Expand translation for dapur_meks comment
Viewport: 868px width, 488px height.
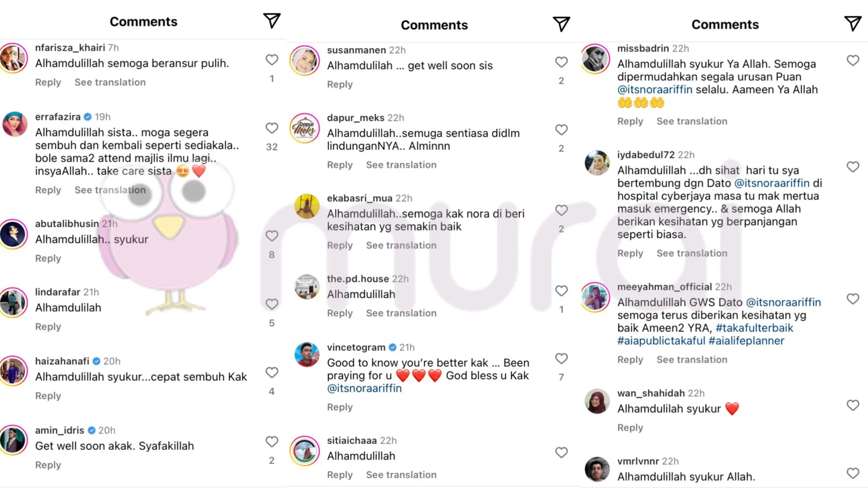coord(401,165)
